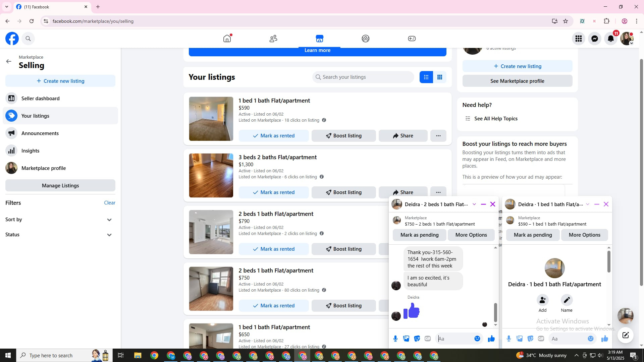The width and height of the screenshot is (644, 362).
Task: Open the notifications bell
Action: pyautogui.click(x=611, y=39)
